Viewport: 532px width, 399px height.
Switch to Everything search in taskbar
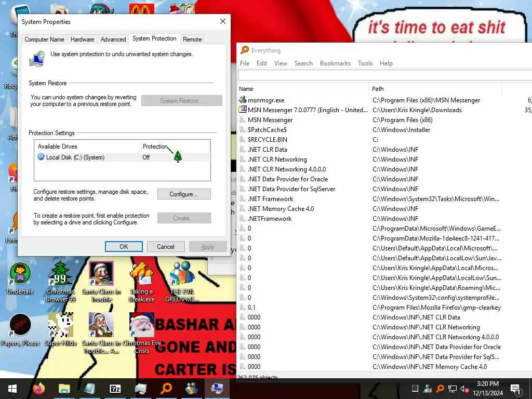coord(166,389)
